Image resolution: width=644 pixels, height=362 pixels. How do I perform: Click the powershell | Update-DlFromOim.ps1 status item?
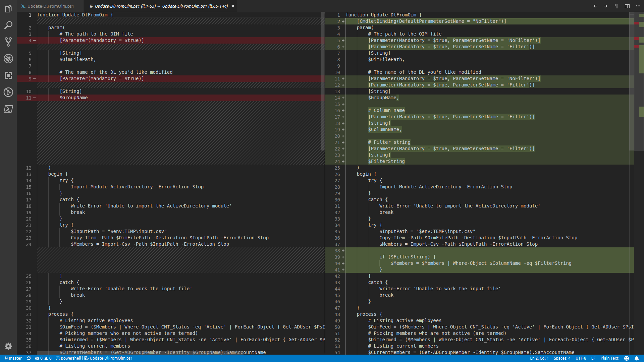point(94,358)
